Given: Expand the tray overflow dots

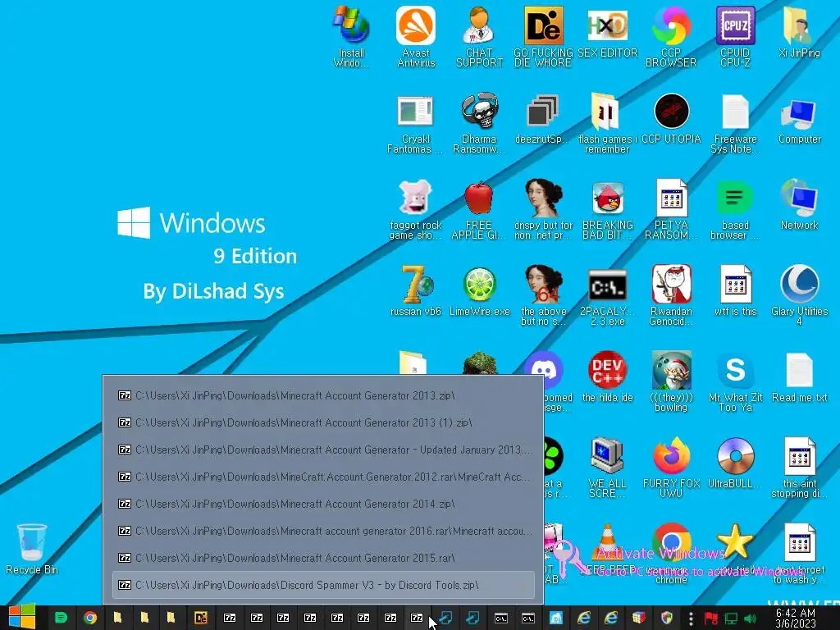Looking at the screenshot, I should click(691, 619).
